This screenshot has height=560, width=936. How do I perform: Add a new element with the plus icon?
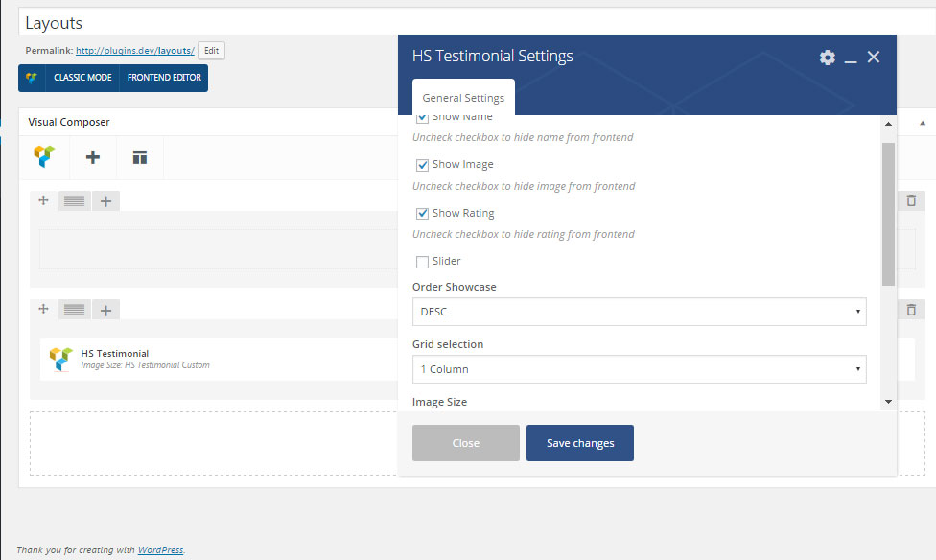[92, 157]
